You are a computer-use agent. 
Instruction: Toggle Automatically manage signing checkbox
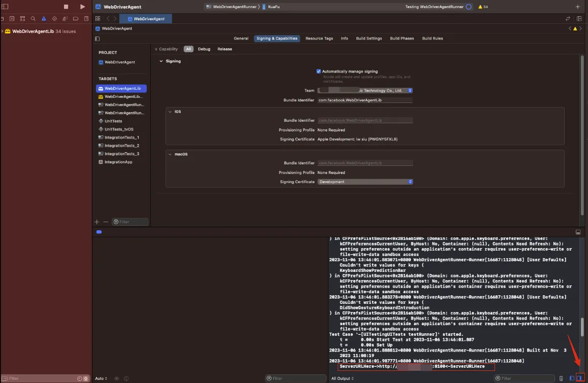click(x=318, y=72)
